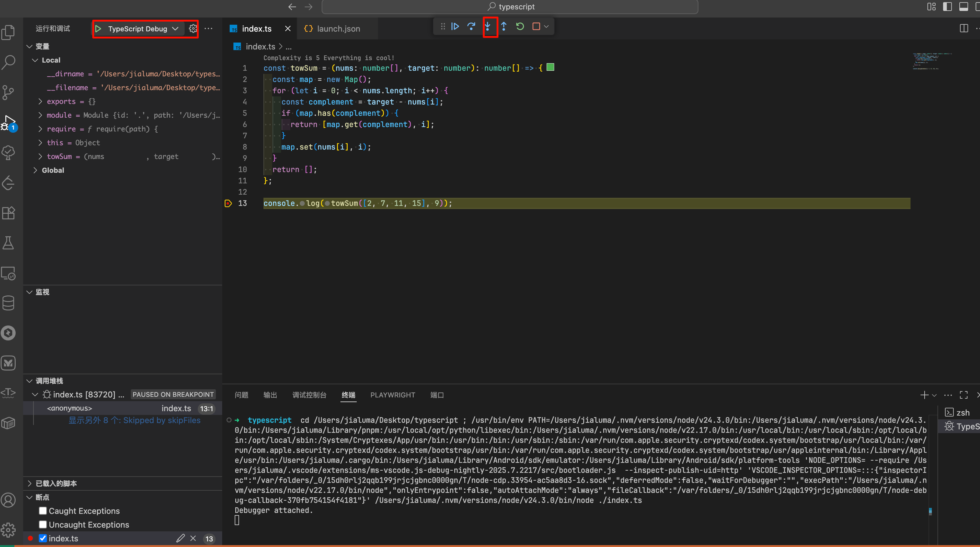980x547 pixels.
Task: Open launch.json via gear icon
Action: tap(193, 29)
